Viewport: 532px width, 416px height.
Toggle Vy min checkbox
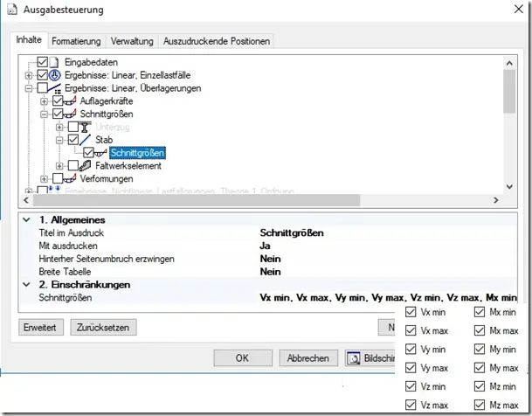pos(411,350)
